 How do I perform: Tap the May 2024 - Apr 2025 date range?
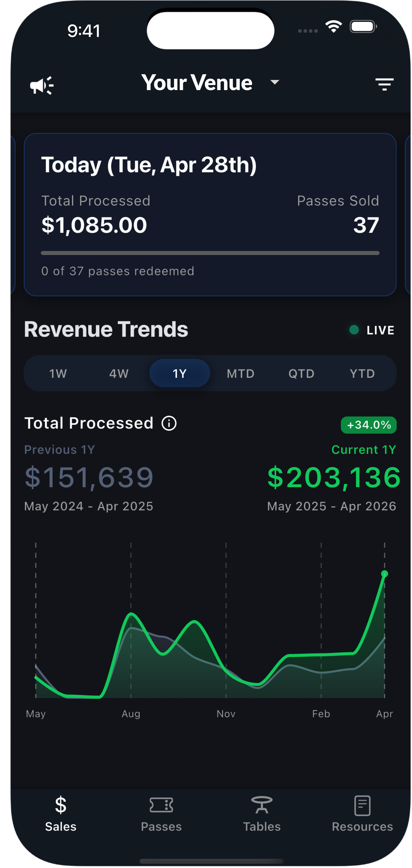click(x=89, y=506)
